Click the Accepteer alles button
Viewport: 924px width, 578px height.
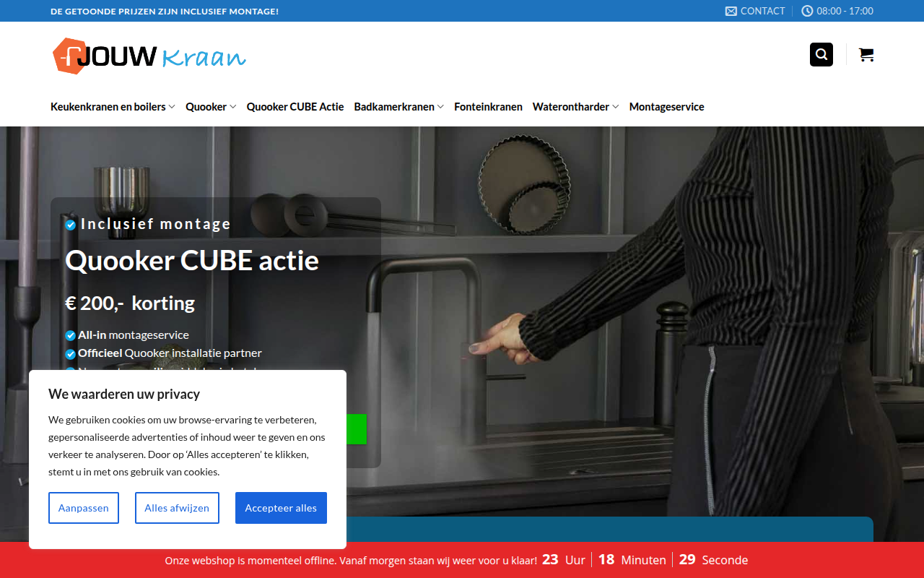click(x=281, y=508)
